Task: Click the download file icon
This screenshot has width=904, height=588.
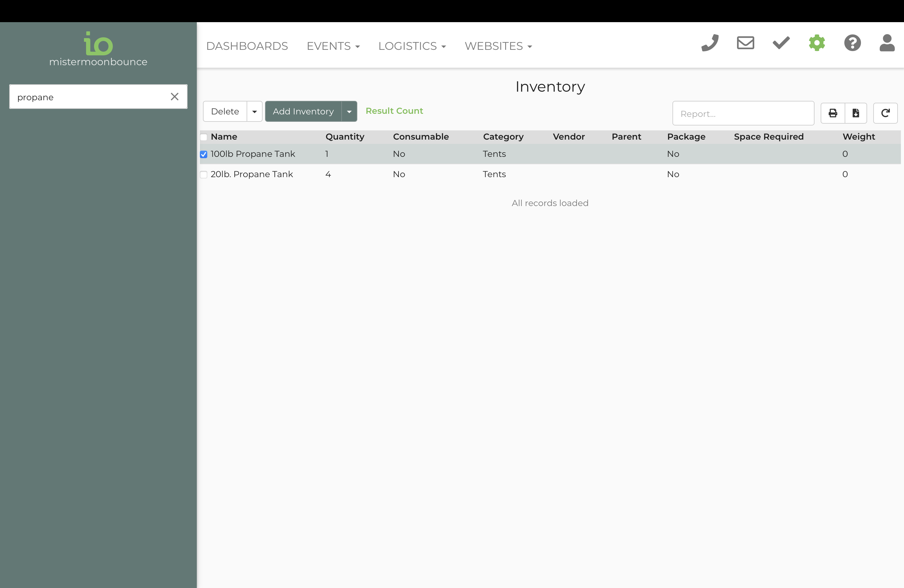Action: [856, 113]
